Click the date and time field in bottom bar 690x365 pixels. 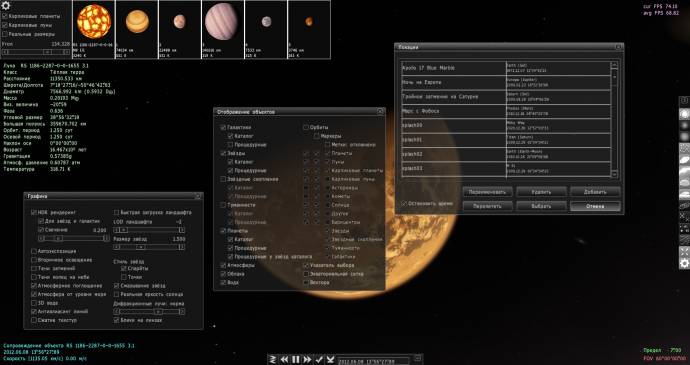coord(375,361)
